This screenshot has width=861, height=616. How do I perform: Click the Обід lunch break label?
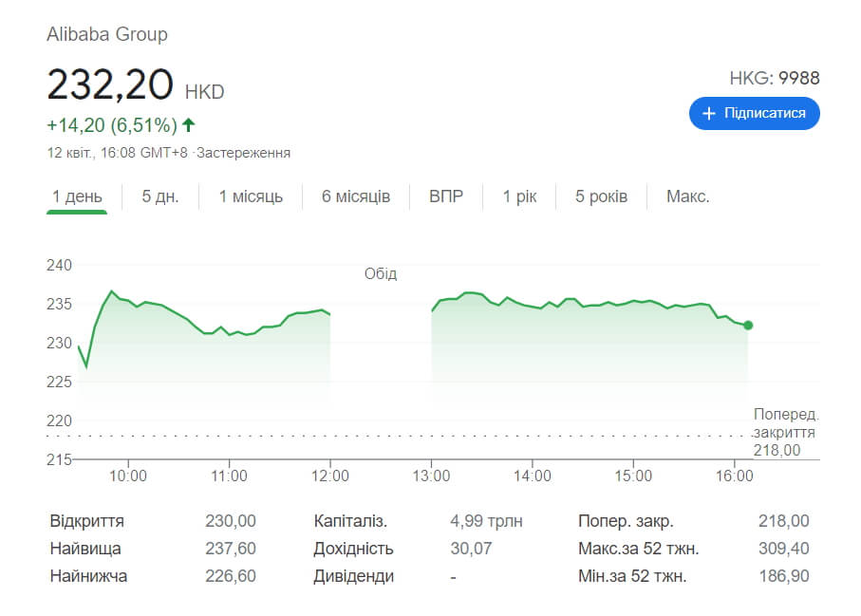[x=381, y=273]
